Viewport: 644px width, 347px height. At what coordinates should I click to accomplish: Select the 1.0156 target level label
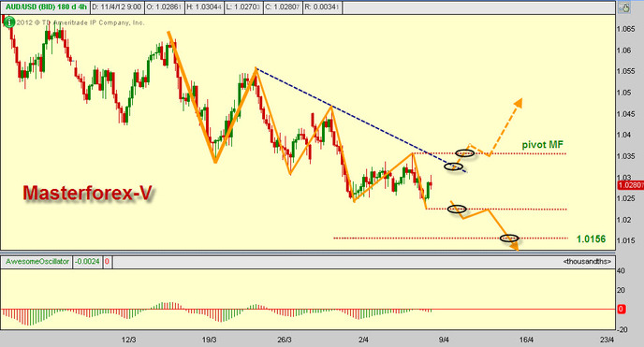tap(591, 239)
